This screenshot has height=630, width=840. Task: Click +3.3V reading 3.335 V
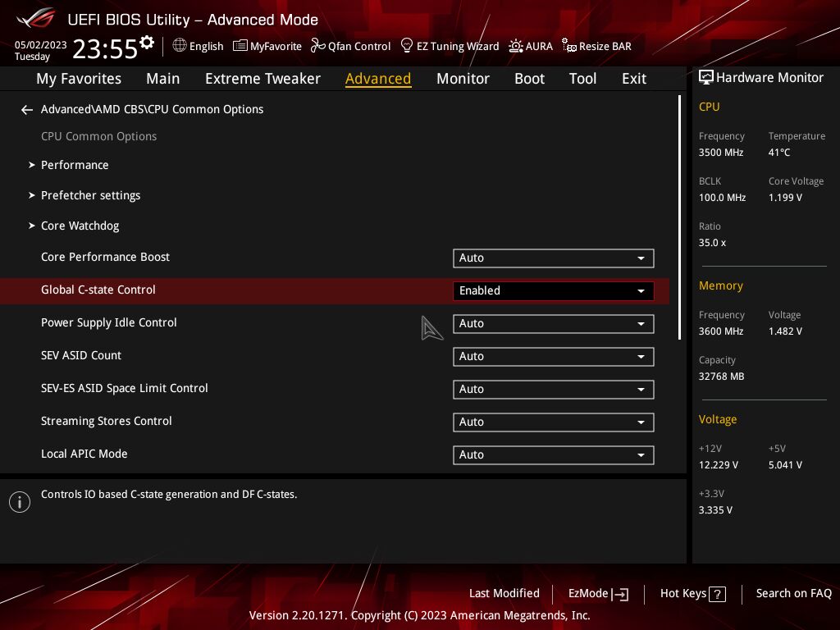click(715, 510)
